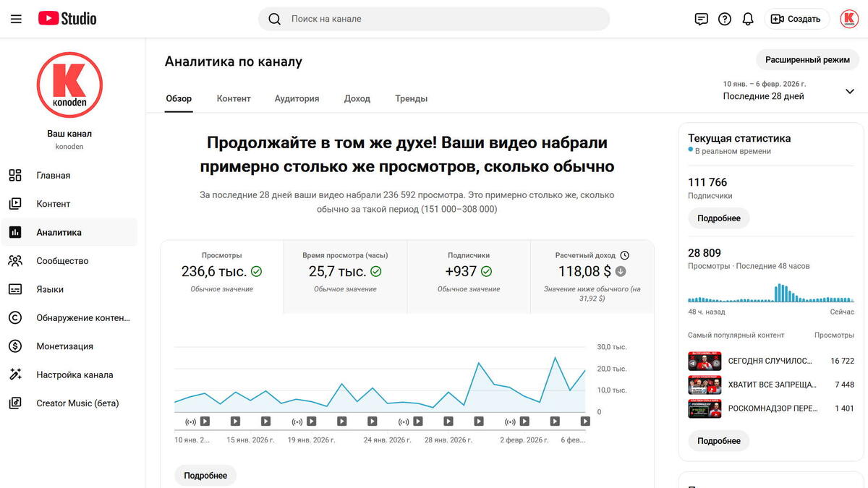Screen dimensions: 868x488
Task: Open the notifications bell
Action: pyautogui.click(x=748, y=19)
